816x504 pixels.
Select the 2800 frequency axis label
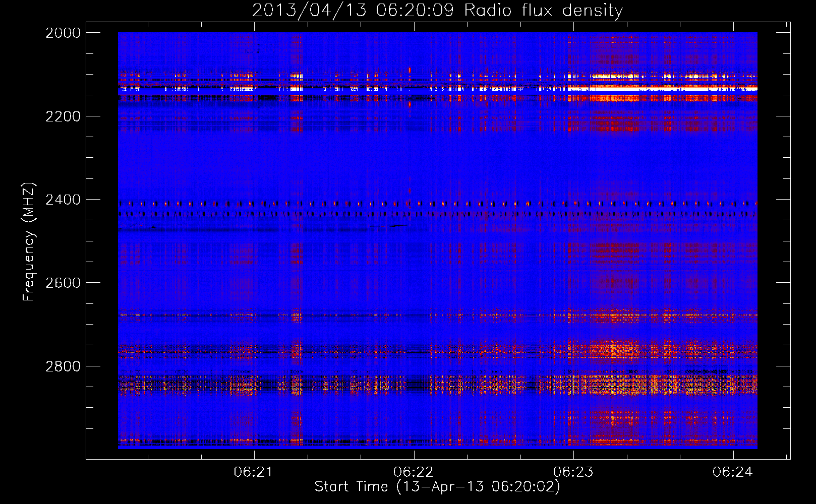(x=63, y=366)
